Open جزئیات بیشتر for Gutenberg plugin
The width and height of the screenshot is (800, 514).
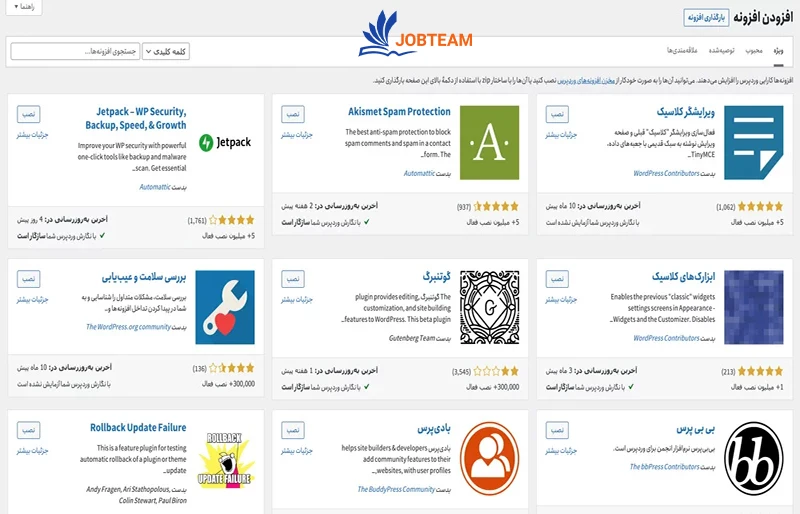(290, 299)
